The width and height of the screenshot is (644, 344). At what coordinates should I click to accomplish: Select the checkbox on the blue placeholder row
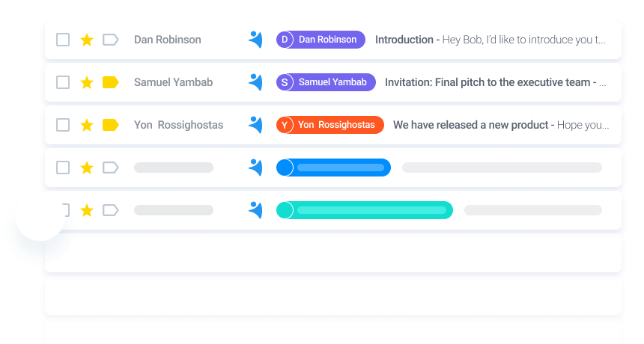click(63, 168)
